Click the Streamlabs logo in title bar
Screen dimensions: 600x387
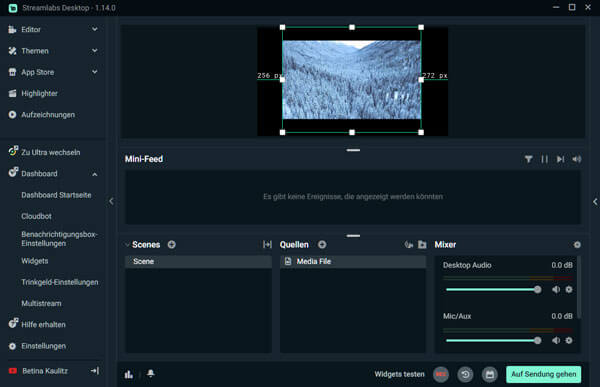click(13, 8)
